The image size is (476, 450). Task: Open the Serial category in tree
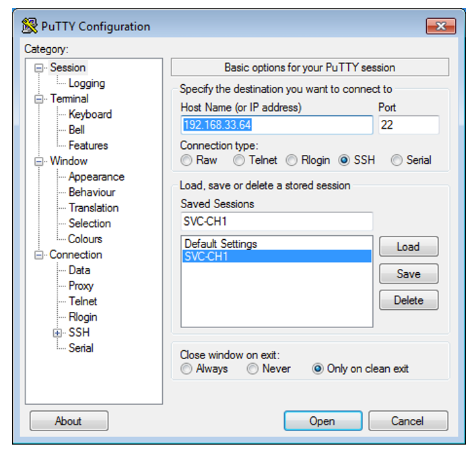tap(81, 348)
